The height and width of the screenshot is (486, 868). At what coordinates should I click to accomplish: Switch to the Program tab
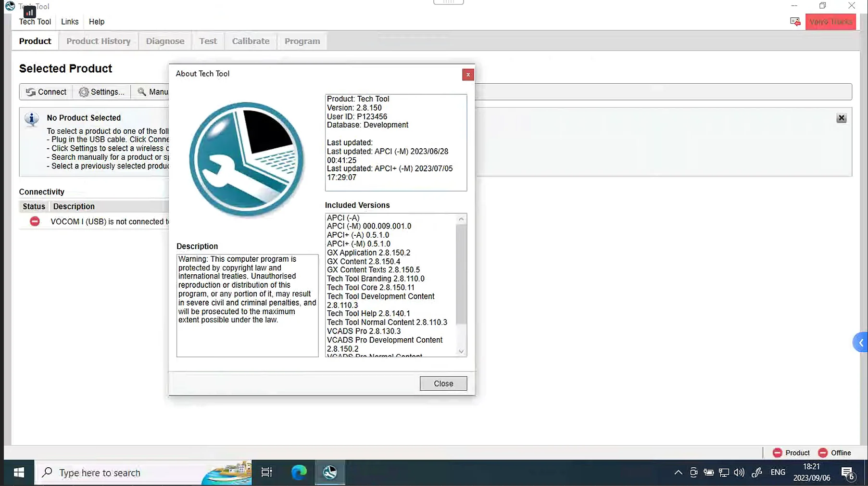pyautogui.click(x=302, y=41)
